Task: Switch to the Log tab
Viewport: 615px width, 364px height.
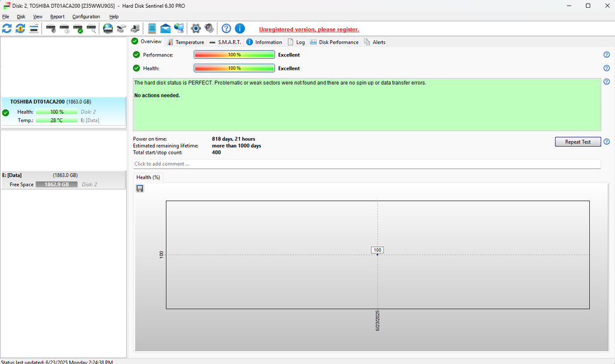Action: pyautogui.click(x=296, y=42)
